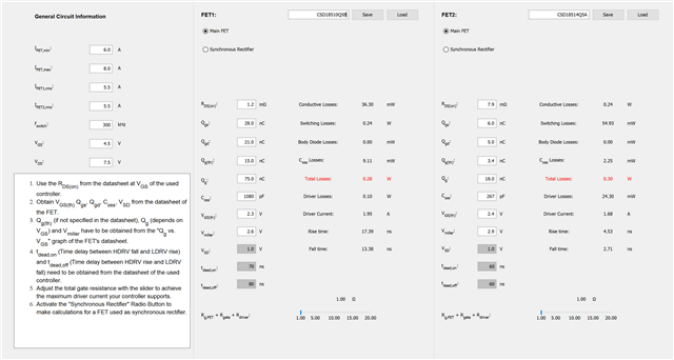
Task: Click the FET2 Save button
Action: pos(608,15)
